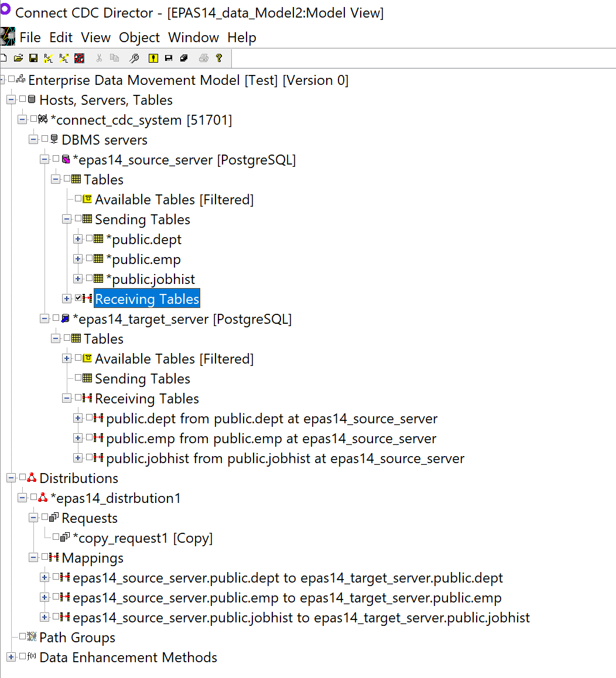This screenshot has width=616, height=678.
Task: Expand the Data Enhancement Methods node
Action: click(x=11, y=658)
